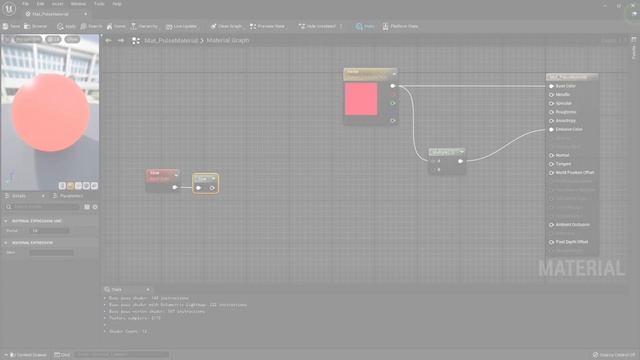Click Browse in the toolbar
This screenshot has width=640, height=360.
pyautogui.click(x=36, y=26)
